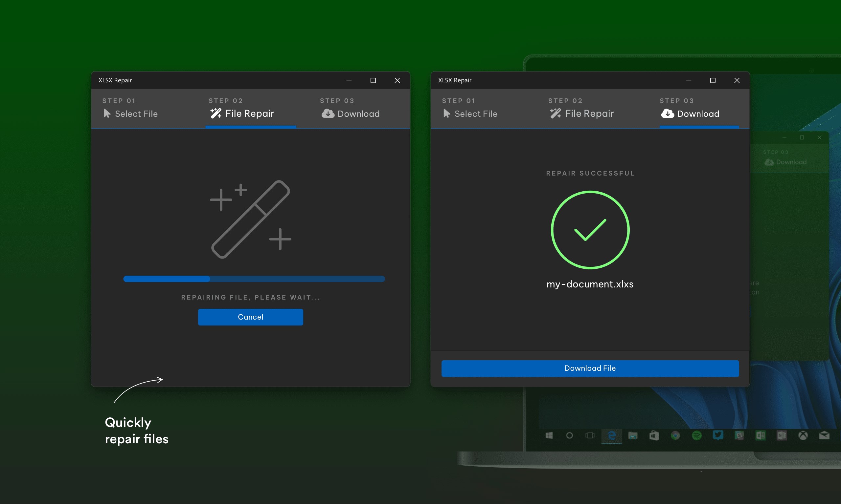
Task: Open Microsoft Edge from the taskbar
Action: coord(612,435)
